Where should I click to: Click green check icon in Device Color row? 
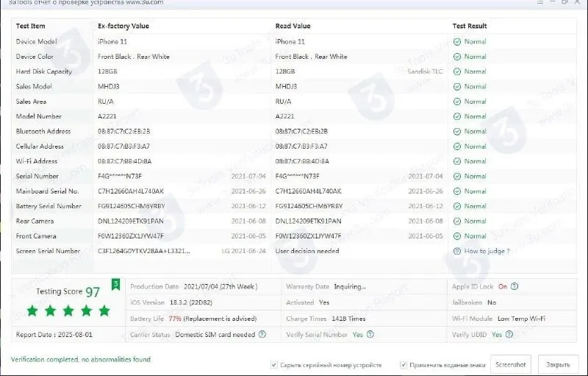[456, 57]
